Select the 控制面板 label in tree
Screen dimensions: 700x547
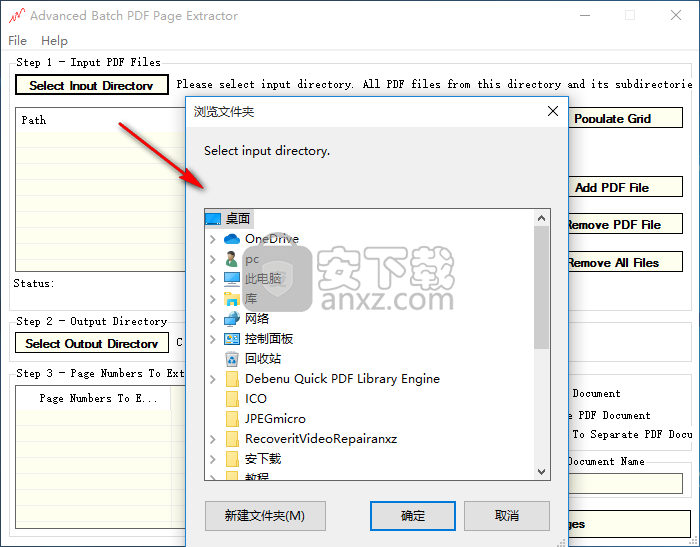[269, 339]
